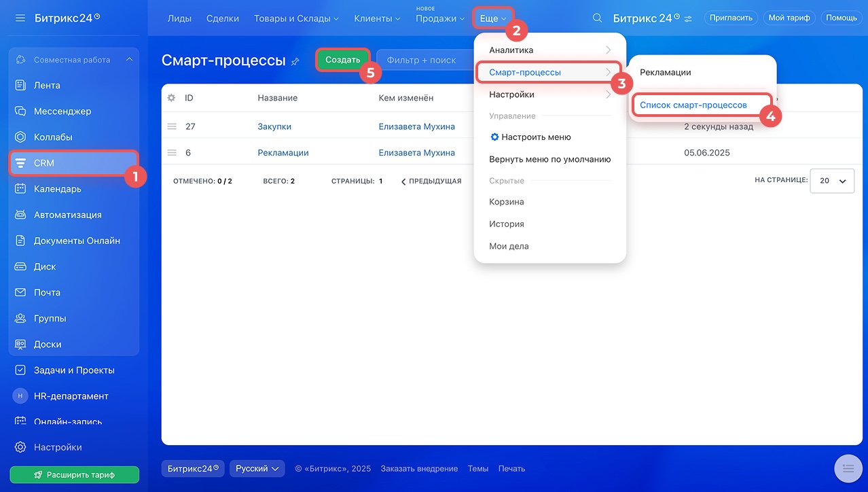Viewport: 868px width, 492px height.
Task: Click the sliders icon next to Битрикс24 header title
Action: [688, 19]
